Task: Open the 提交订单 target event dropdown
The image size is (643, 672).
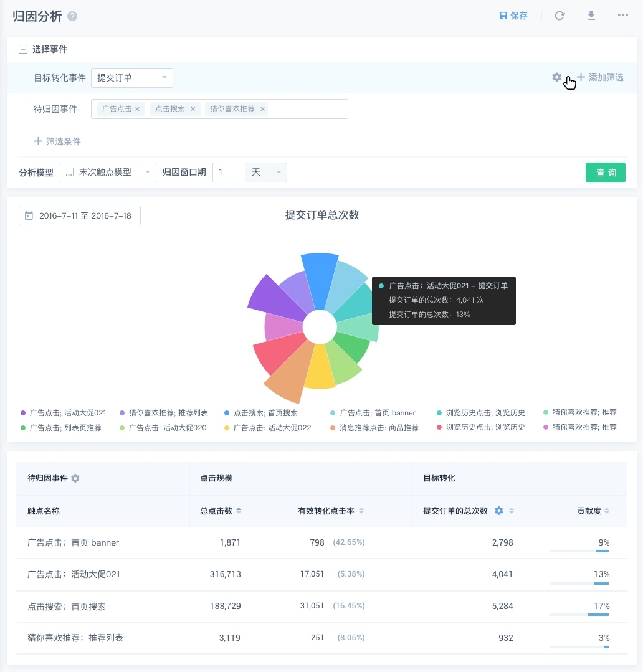Action: tap(132, 78)
